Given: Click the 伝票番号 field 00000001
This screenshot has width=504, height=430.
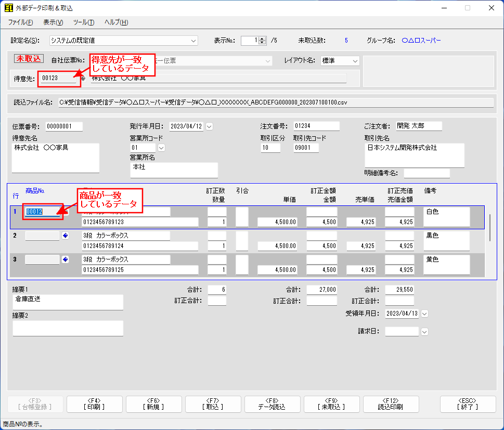Looking at the screenshot, I should click(64, 126).
